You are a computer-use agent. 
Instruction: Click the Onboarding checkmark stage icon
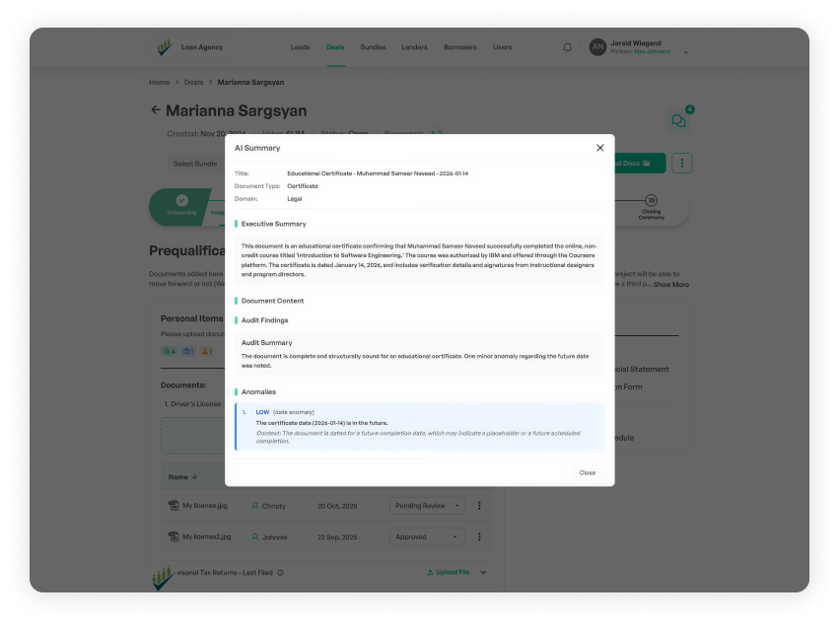pos(180,199)
